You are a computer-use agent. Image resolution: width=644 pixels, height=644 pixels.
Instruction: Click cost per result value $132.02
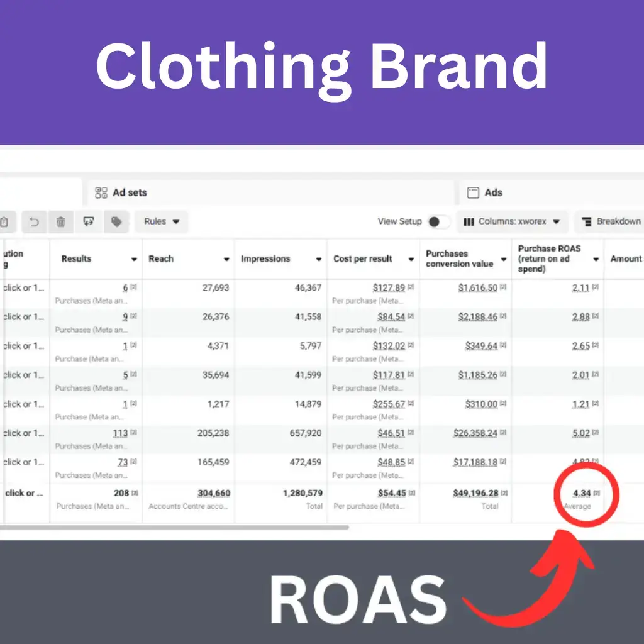pos(389,347)
